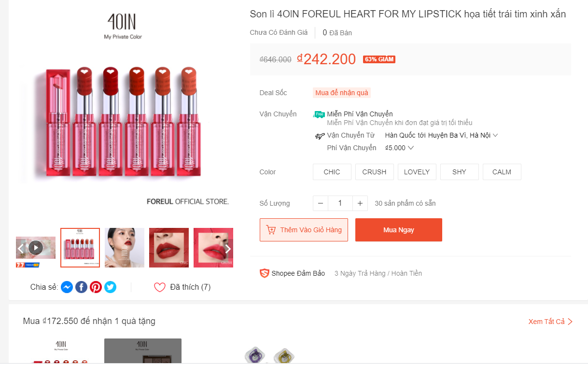This screenshot has width=588, height=366.
Task: Open the model portrait thumbnail
Action: [x=125, y=248]
